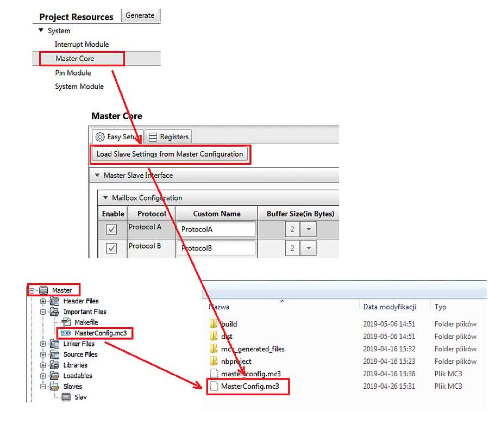Select the Easy Setup tab
This screenshot has width=489, height=448.
click(116, 137)
